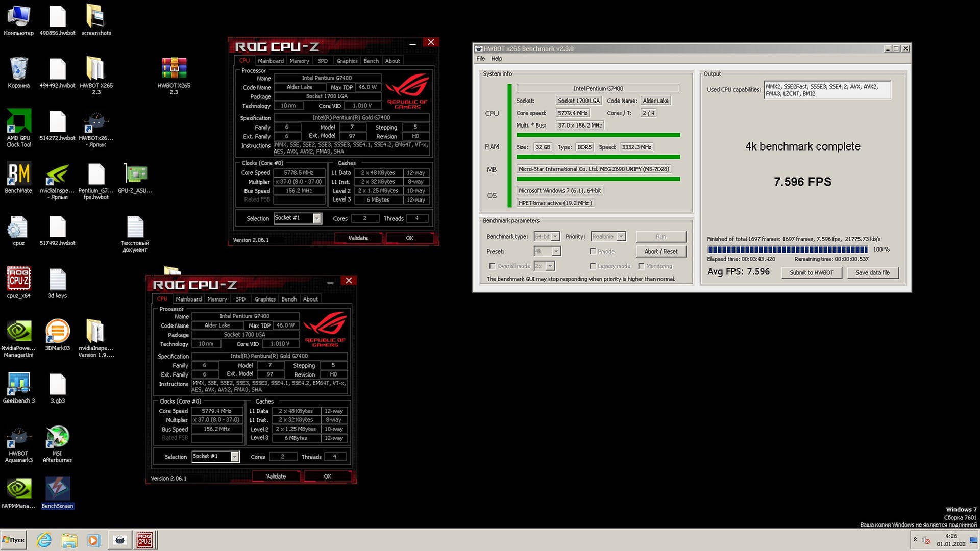The height and width of the screenshot is (551, 980).
Task: Open Windows Explorer from the taskbar
Action: coord(69,540)
